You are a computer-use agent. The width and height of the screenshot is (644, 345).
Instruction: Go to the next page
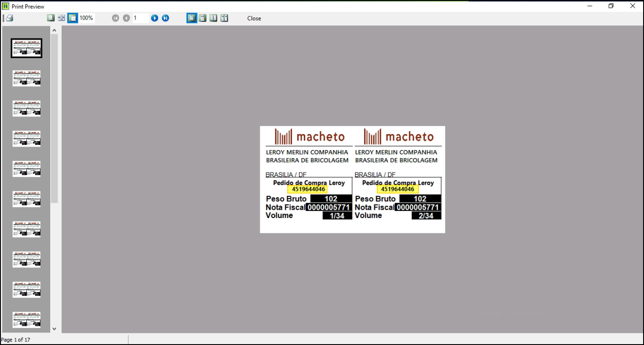point(155,18)
